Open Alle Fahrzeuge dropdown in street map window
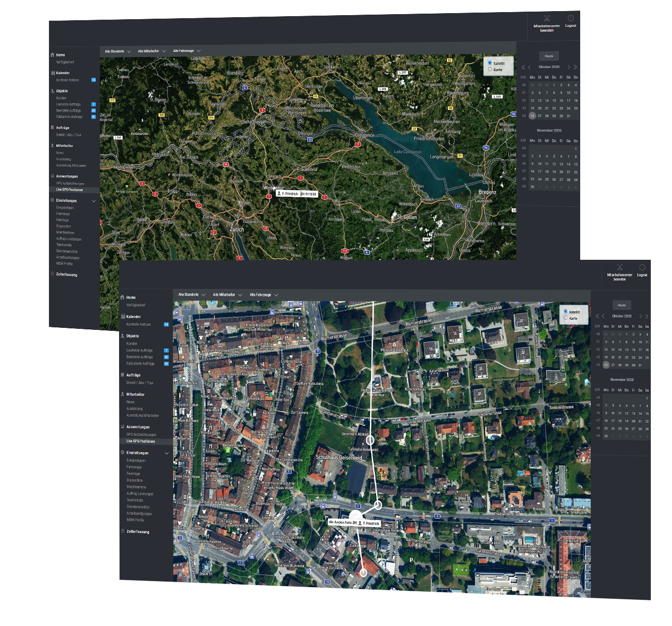This screenshot has width=672, height=626. (x=264, y=295)
